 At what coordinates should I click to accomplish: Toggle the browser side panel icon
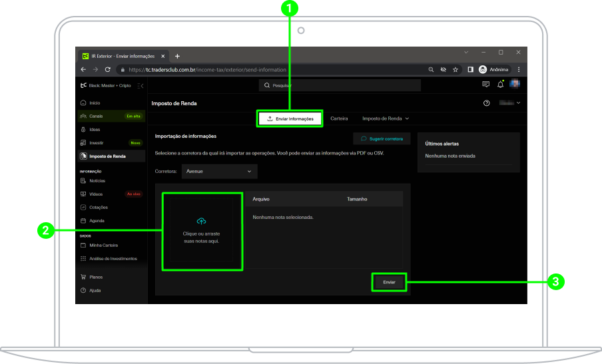(470, 69)
